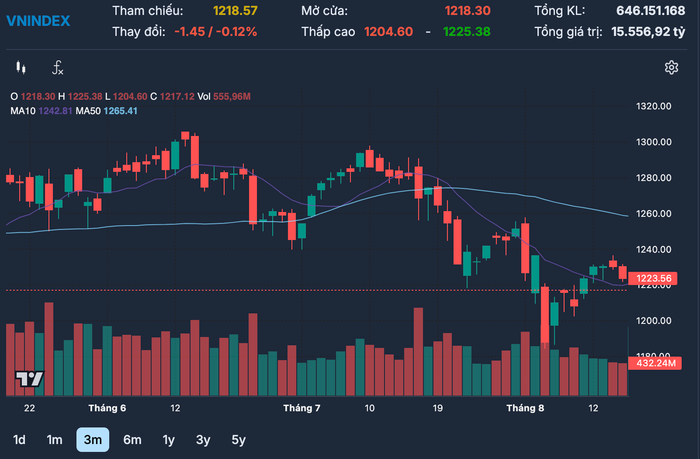Open the fx indicators menu
This screenshot has width=700, height=459.
pos(58,68)
